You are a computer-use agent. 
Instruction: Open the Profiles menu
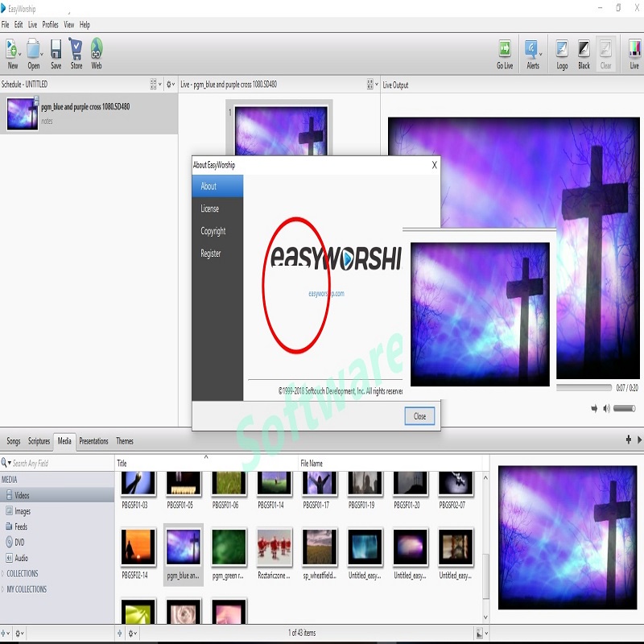[50, 25]
